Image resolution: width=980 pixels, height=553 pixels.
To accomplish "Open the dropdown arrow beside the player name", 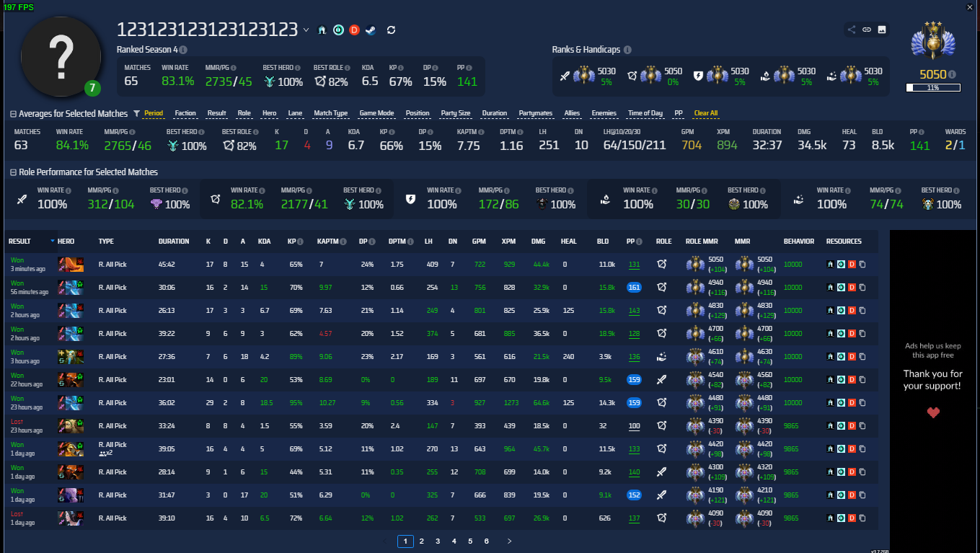I will pyautogui.click(x=306, y=30).
